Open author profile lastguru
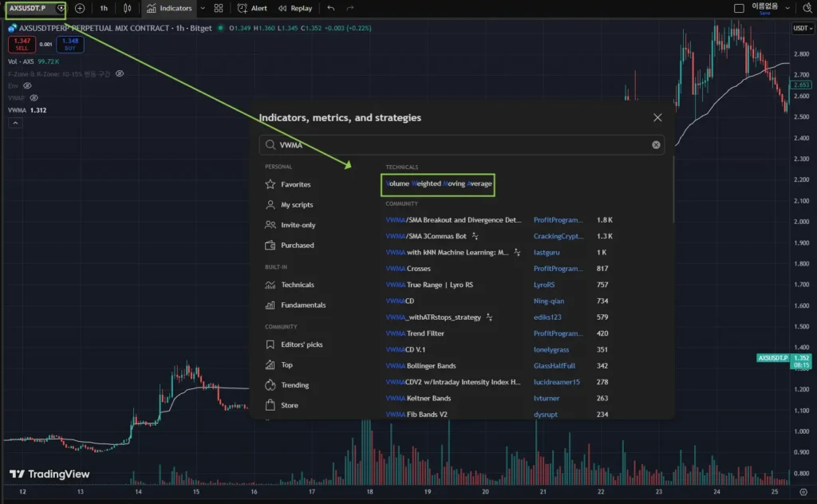This screenshot has width=817, height=504. pyautogui.click(x=547, y=253)
